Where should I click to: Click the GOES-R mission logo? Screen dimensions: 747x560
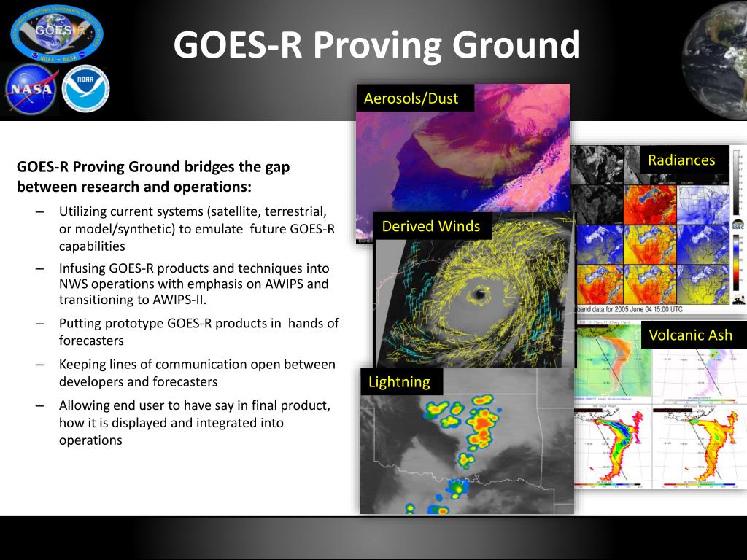(55, 34)
